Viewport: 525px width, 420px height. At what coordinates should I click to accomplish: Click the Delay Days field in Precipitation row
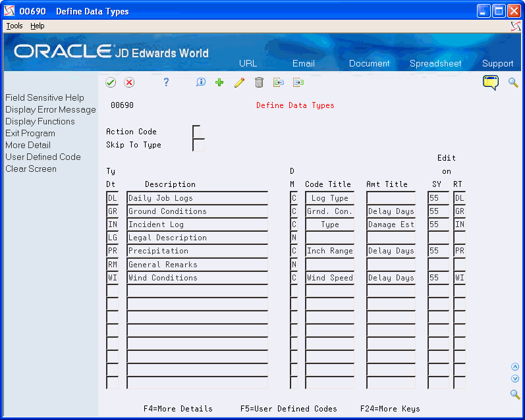pyautogui.click(x=391, y=251)
